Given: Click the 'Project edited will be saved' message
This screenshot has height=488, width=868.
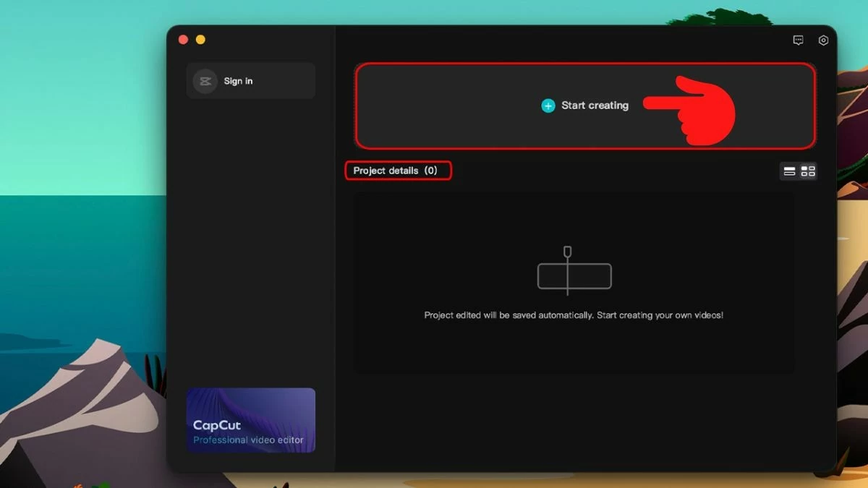Looking at the screenshot, I should 573,316.
